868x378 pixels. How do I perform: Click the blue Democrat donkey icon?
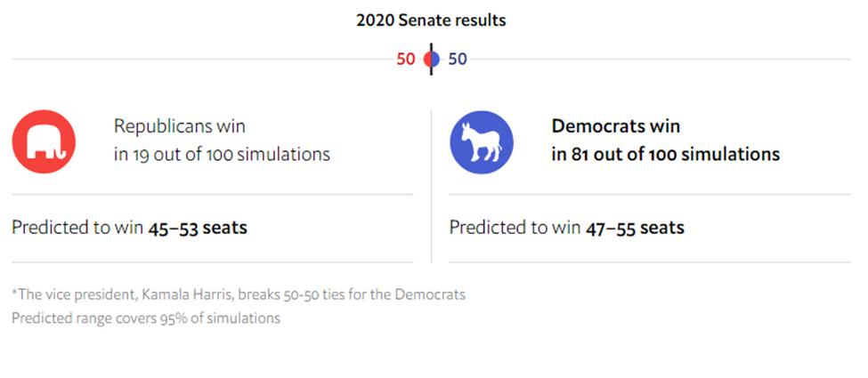pyautogui.click(x=481, y=142)
